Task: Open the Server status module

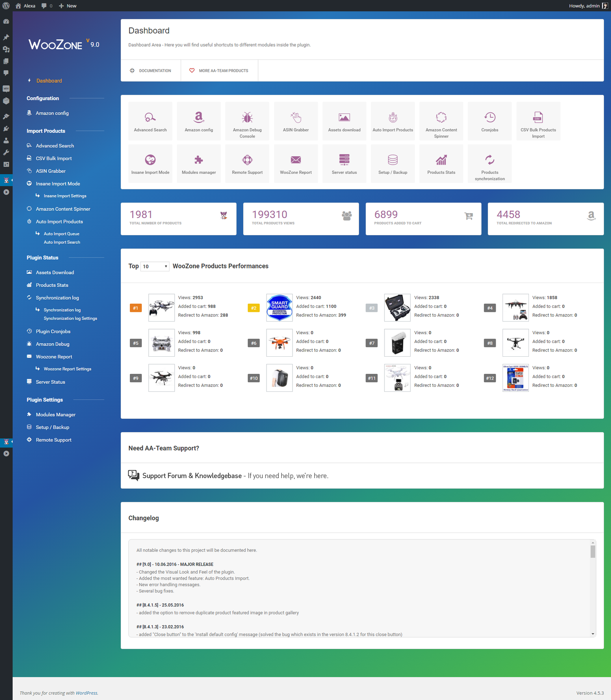Action: pos(344,163)
